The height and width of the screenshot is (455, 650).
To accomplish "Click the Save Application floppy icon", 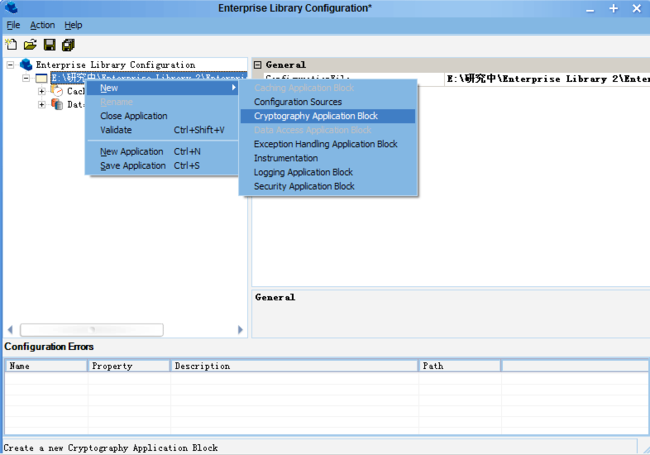I will coord(49,44).
